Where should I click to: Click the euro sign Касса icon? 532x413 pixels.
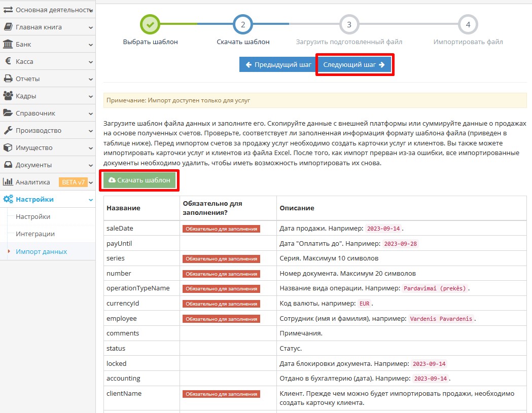tap(8, 61)
